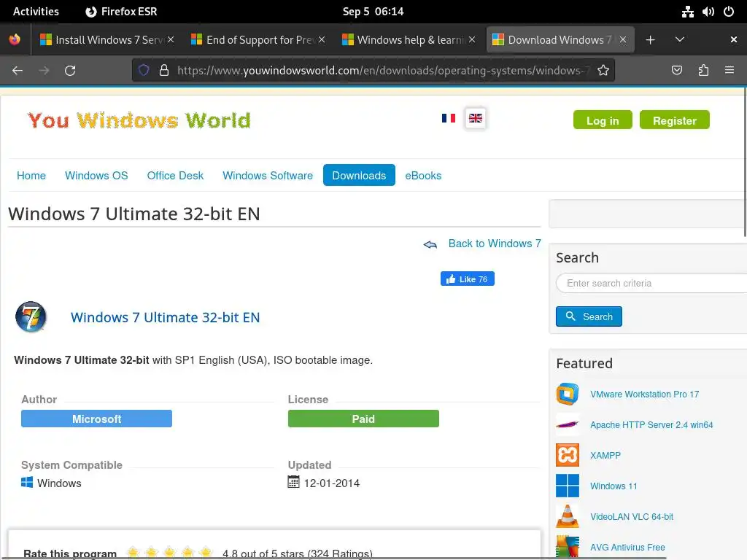The height and width of the screenshot is (560, 747).
Task: Open the Home navigation menu item
Action: tap(31, 175)
